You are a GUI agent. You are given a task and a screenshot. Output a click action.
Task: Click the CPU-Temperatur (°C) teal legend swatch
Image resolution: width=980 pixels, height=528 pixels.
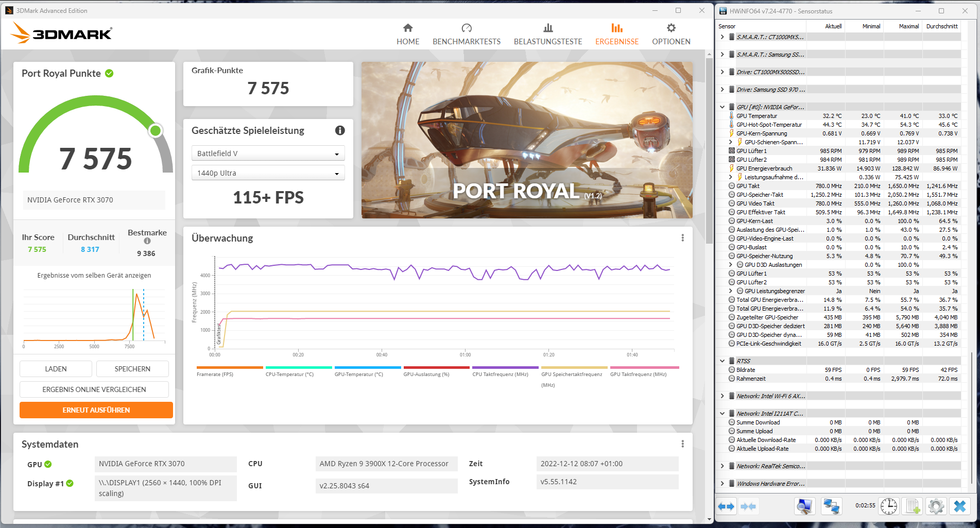299,367
